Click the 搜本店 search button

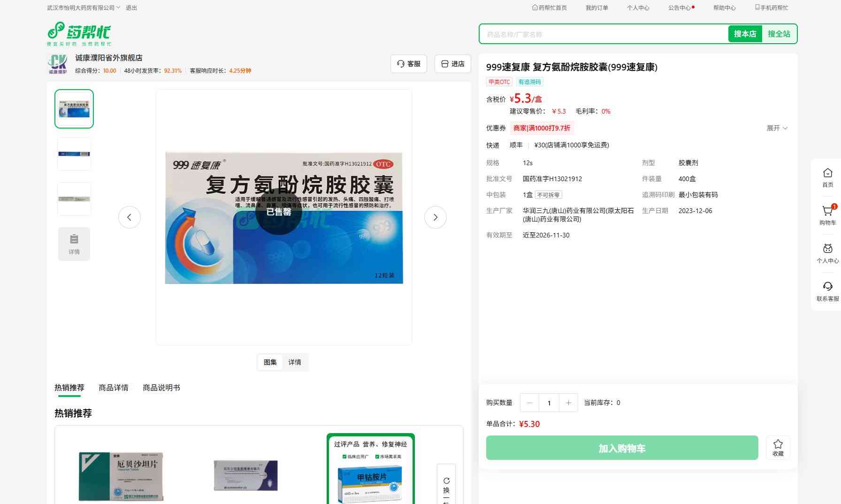(x=745, y=34)
